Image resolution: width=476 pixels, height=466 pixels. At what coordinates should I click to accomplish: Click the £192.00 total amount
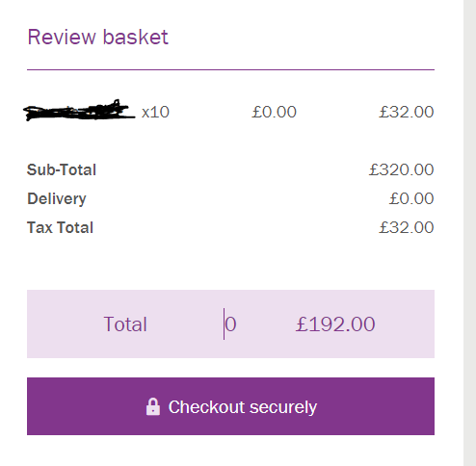point(335,324)
